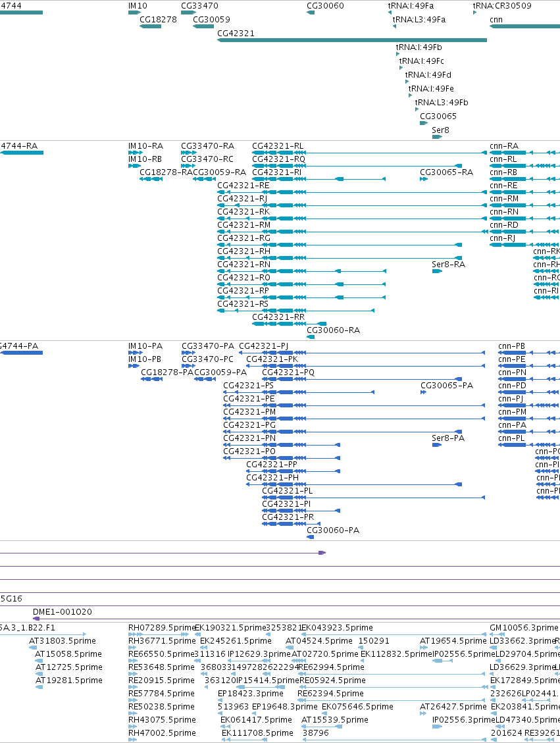Open the CG33470-RC transcript label

(207, 159)
